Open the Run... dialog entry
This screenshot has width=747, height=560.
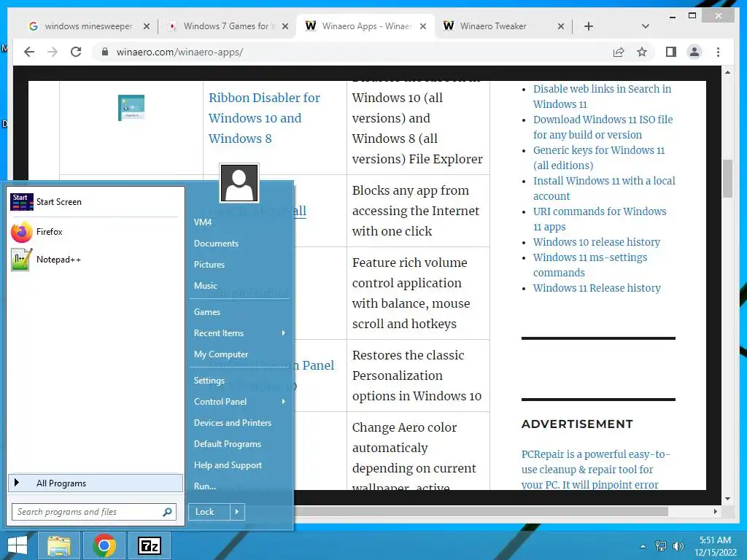[x=205, y=486]
